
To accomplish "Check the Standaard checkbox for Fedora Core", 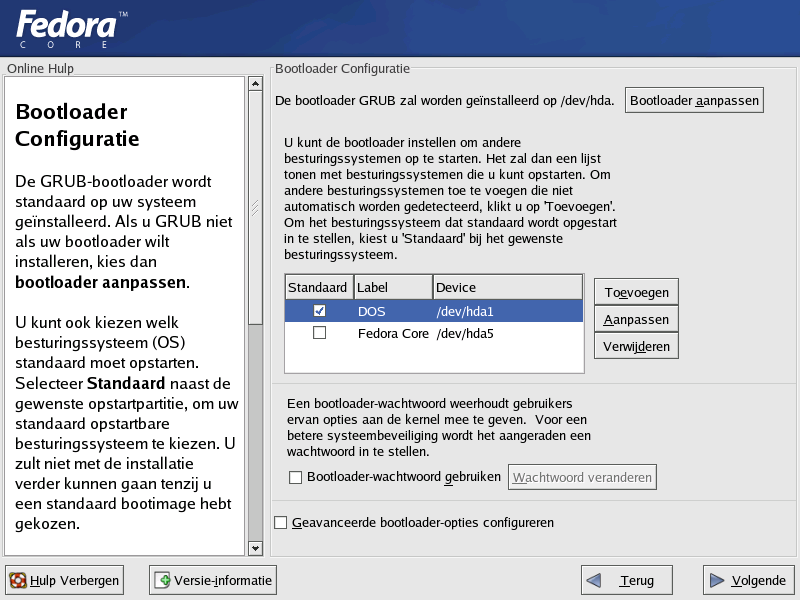I will (x=319, y=333).
